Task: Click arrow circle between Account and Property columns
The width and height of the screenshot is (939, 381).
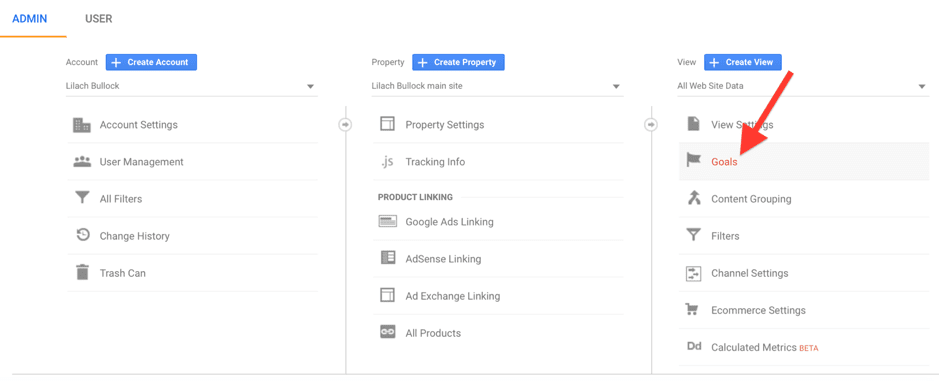Action: pyautogui.click(x=346, y=125)
